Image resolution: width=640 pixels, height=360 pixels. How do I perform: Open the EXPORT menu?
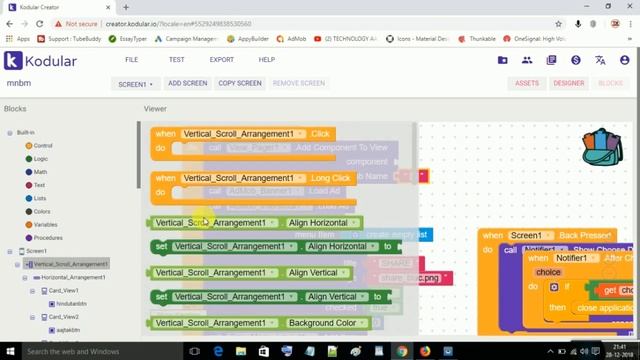coord(222,60)
